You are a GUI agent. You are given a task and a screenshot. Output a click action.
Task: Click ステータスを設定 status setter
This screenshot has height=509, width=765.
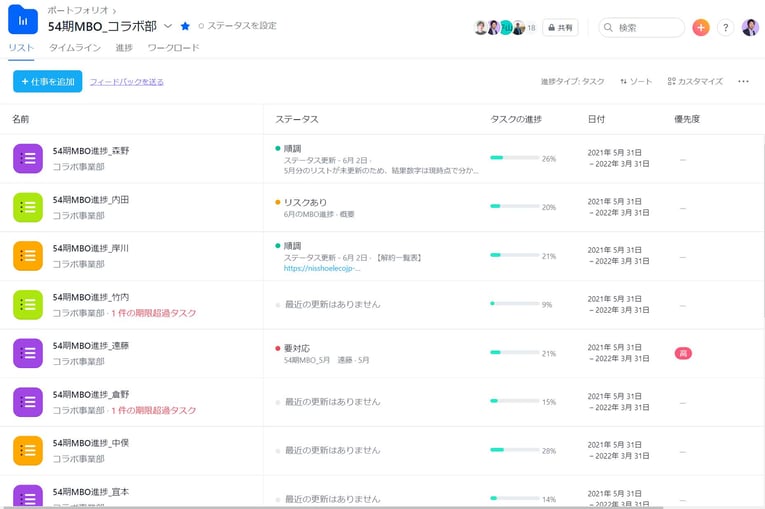pyautogui.click(x=237, y=26)
